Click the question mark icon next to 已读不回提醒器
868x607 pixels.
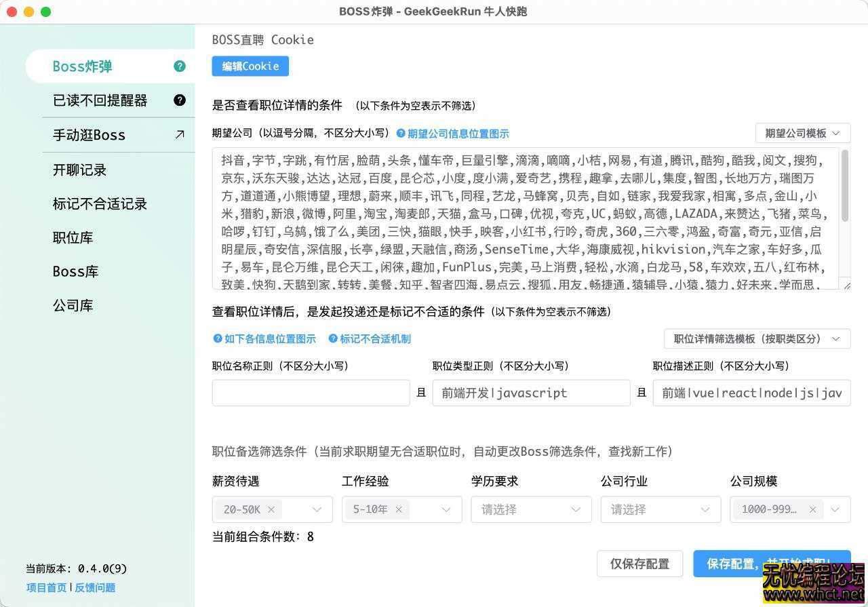pos(179,100)
